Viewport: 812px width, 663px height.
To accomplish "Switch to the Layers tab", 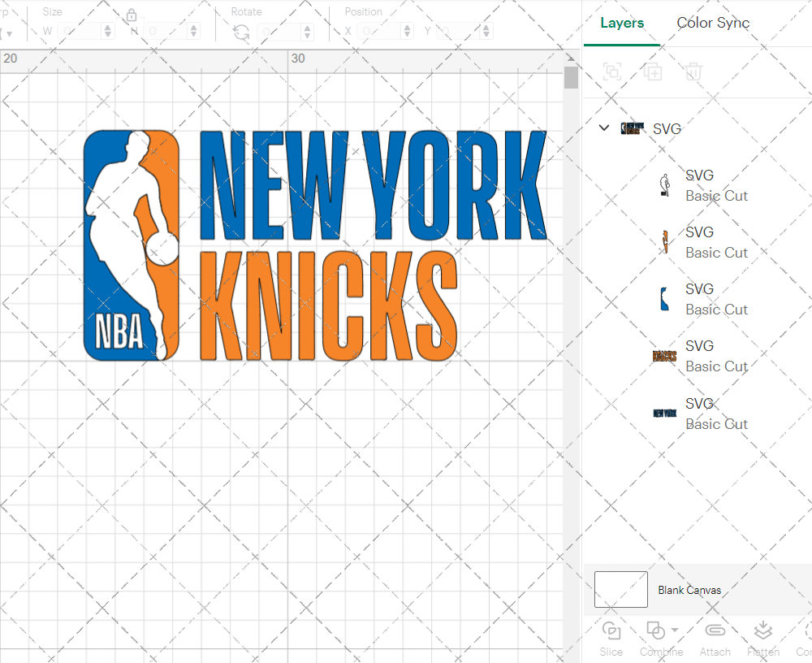I will pyautogui.click(x=621, y=24).
